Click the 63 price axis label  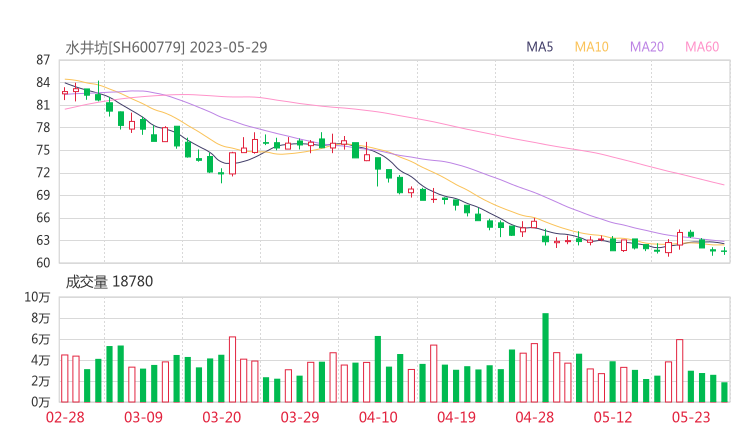[x=43, y=240]
